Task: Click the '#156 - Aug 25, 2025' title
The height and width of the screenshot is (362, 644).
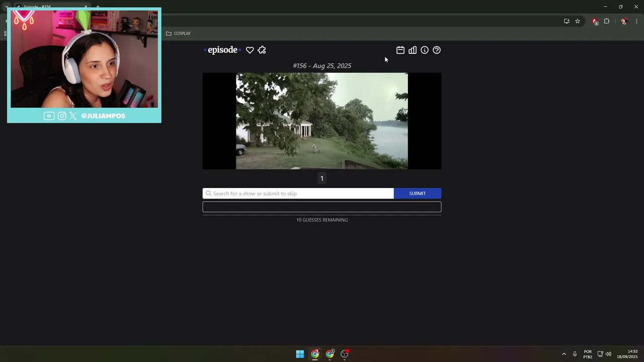Action: pyautogui.click(x=322, y=66)
